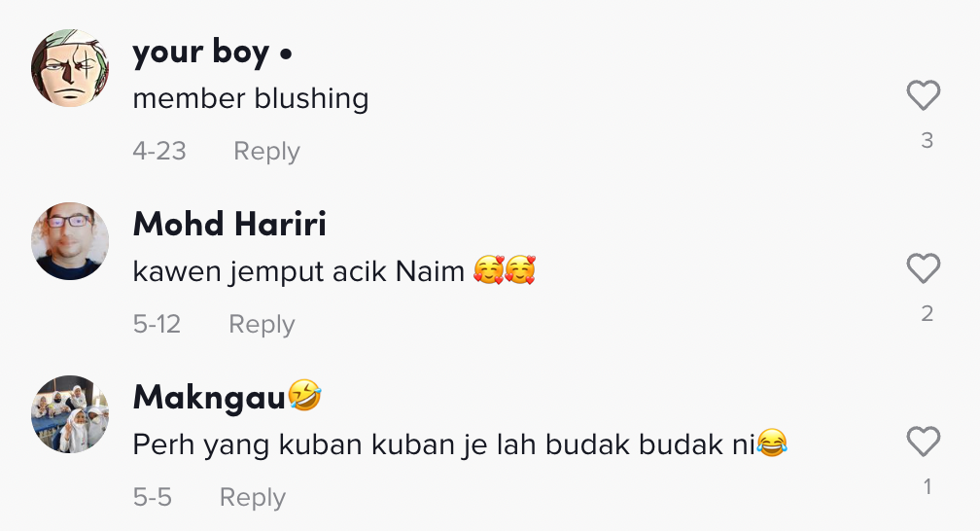980x531 pixels.
Task: Tap the heart on Makngau's comment
Action: (x=924, y=442)
